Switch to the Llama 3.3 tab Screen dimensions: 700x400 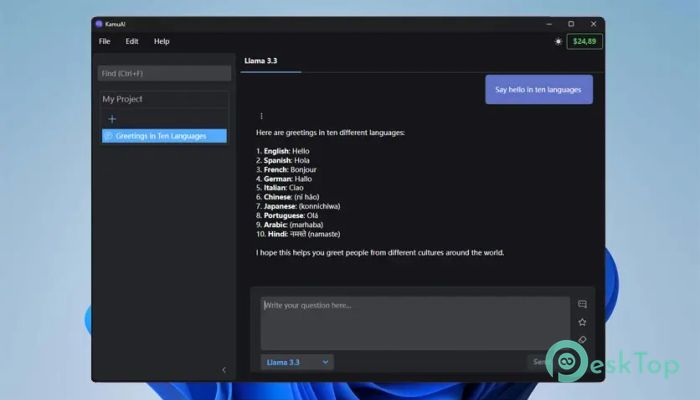pos(261,61)
